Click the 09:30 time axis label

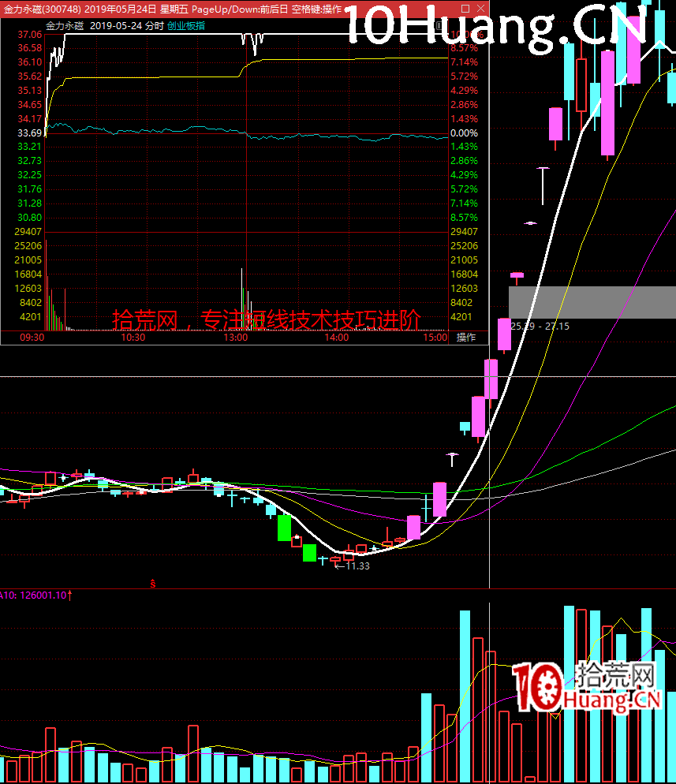click(32, 338)
